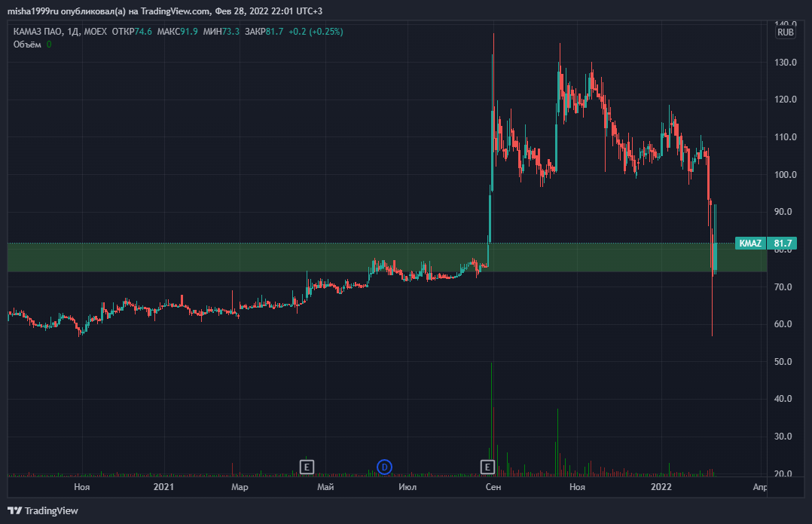Click the first E earnings marker near May
The width and height of the screenshot is (812, 524).
[x=307, y=467]
